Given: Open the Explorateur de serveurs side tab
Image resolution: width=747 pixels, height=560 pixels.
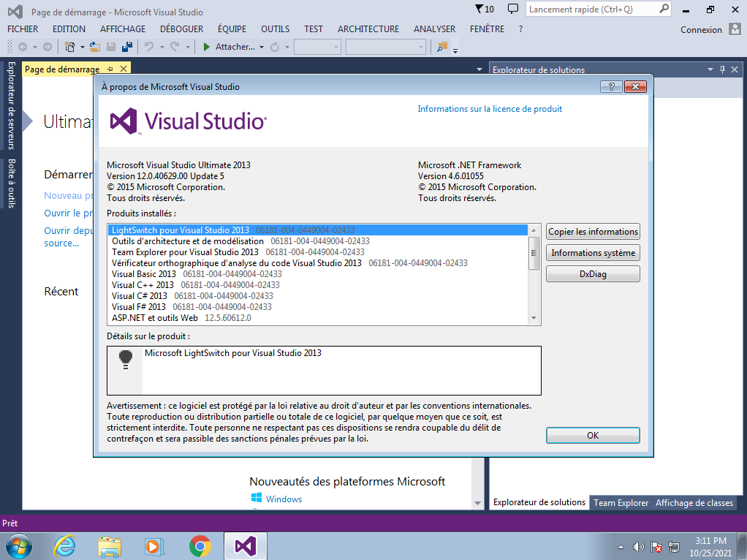Looking at the screenshot, I should 12,106.
